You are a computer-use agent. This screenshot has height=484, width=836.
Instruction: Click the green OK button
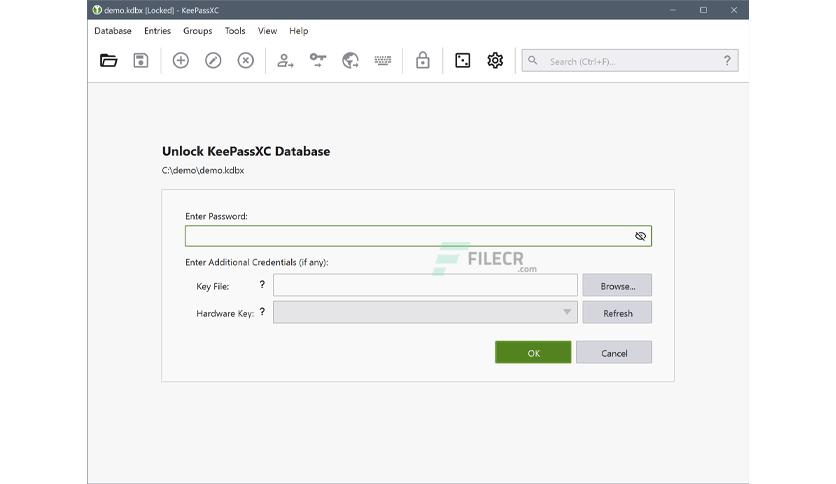pyautogui.click(x=533, y=352)
